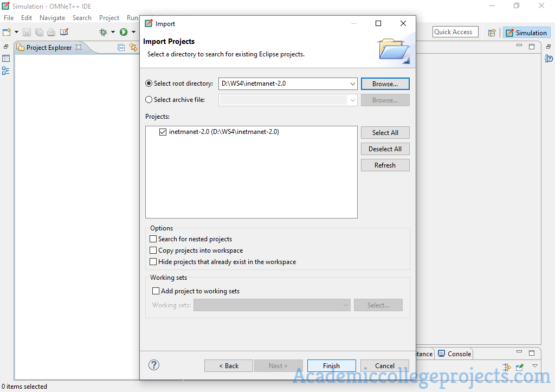Click the New wizard toolbar icon
The height and width of the screenshot is (392, 555).
coord(7,32)
